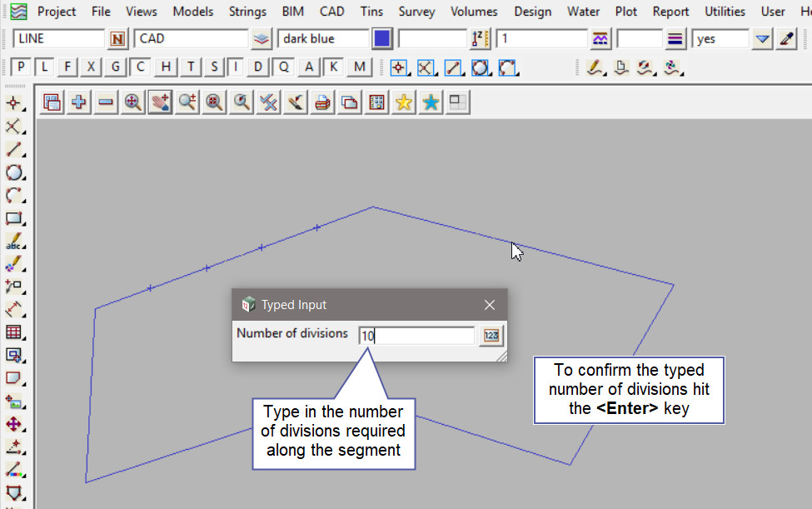Screen dimensions: 812x509
Task: Open the Strings menu
Action: tap(248, 12)
